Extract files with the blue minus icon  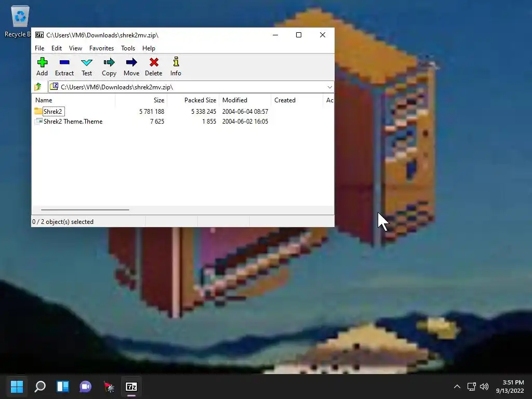64,62
